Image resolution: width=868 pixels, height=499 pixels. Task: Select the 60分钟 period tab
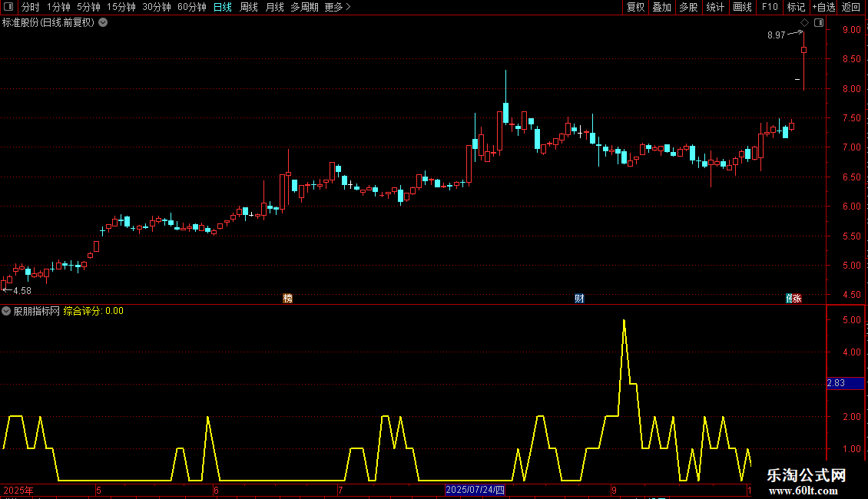[x=192, y=7]
